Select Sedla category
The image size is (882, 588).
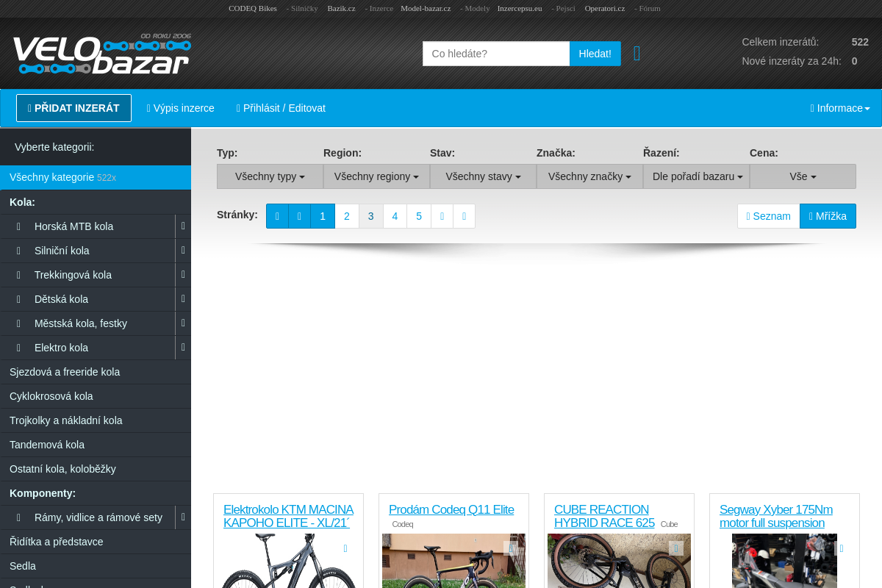96,566
